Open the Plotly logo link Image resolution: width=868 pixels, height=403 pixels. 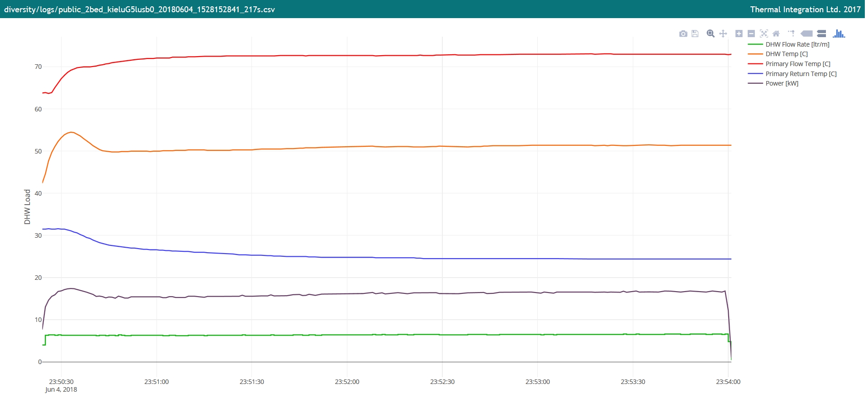(839, 34)
